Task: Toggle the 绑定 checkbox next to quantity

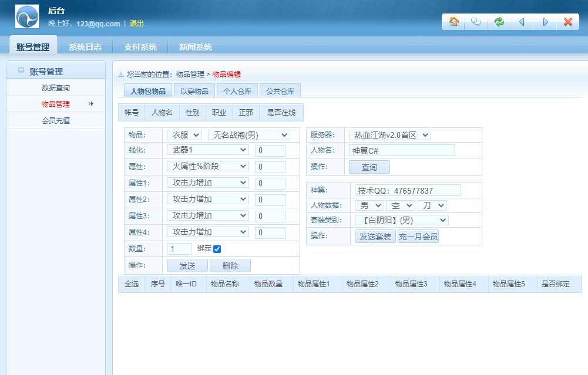Action: click(x=217, y=248)
